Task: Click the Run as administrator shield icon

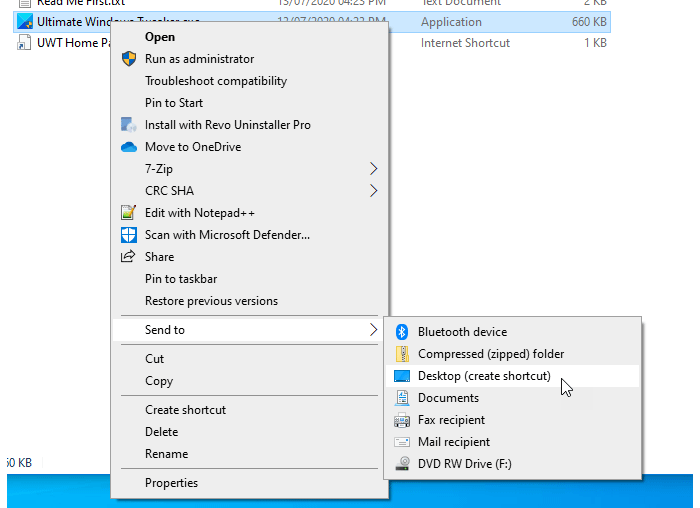Action: (x=128, y=59)
